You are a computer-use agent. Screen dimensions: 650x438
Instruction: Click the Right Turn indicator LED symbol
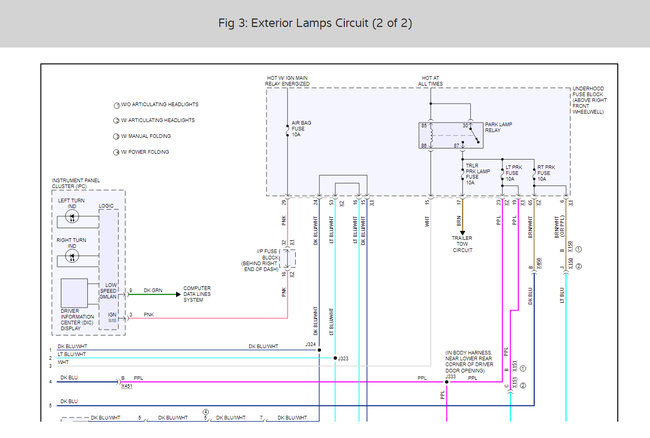click(72, 257)
